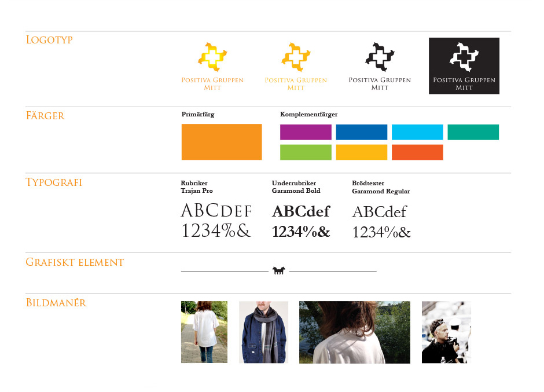The image size is (544, 392).
Task: Click the flat orange horse logo
Action: pyautogui.click(x=296, y=57)
